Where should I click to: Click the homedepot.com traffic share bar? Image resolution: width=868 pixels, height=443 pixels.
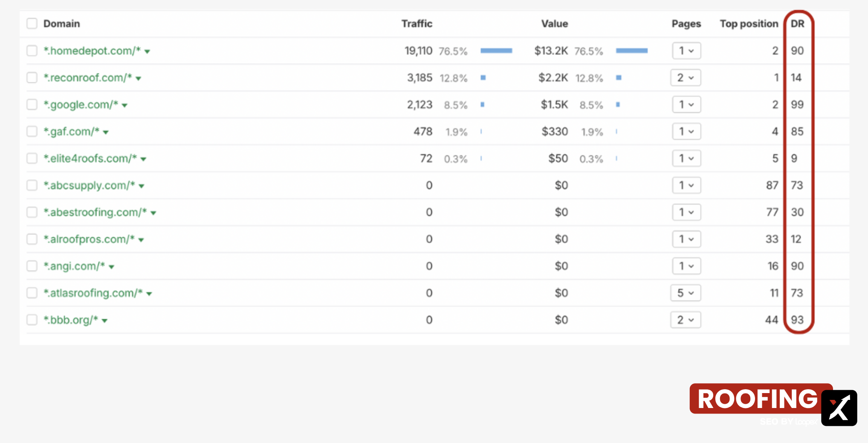pos(496,51)
